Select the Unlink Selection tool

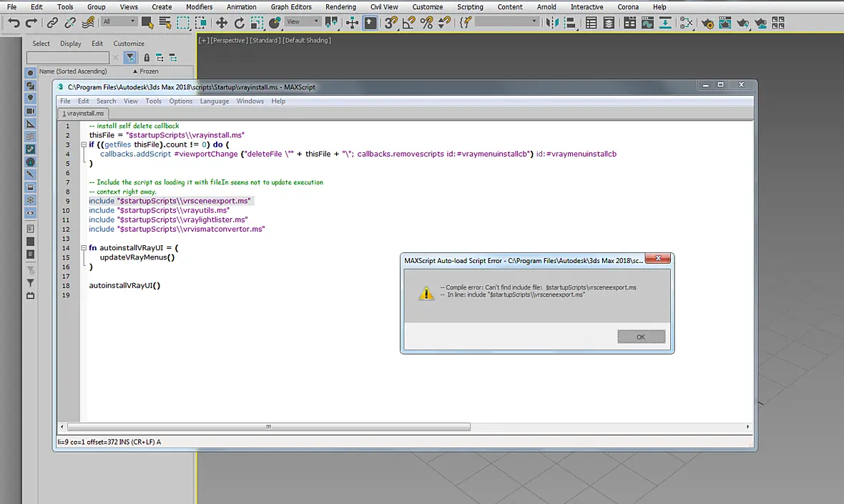pyautogui.click(x=70, y=23)
